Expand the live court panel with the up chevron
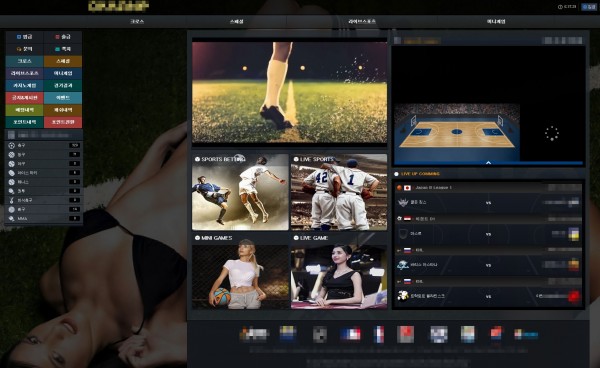The width and height of the screenshot is (600, 368). pyautogui.click(x=488, y=163)
